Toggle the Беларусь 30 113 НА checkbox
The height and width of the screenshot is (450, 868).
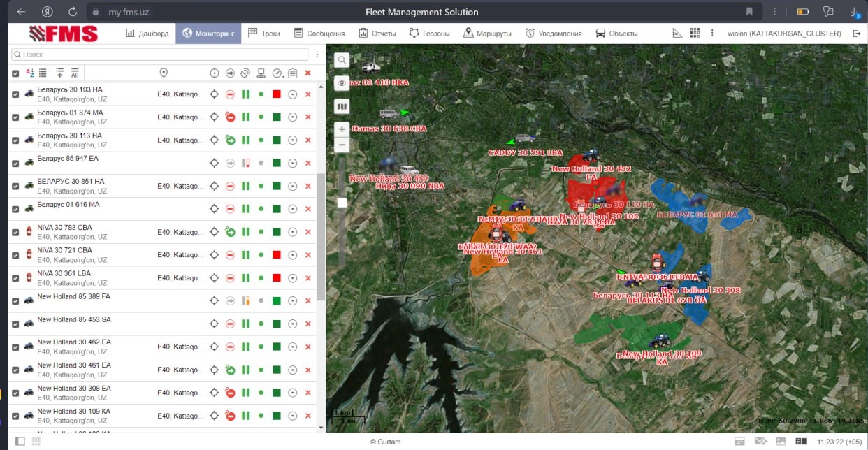pos(15,140)
